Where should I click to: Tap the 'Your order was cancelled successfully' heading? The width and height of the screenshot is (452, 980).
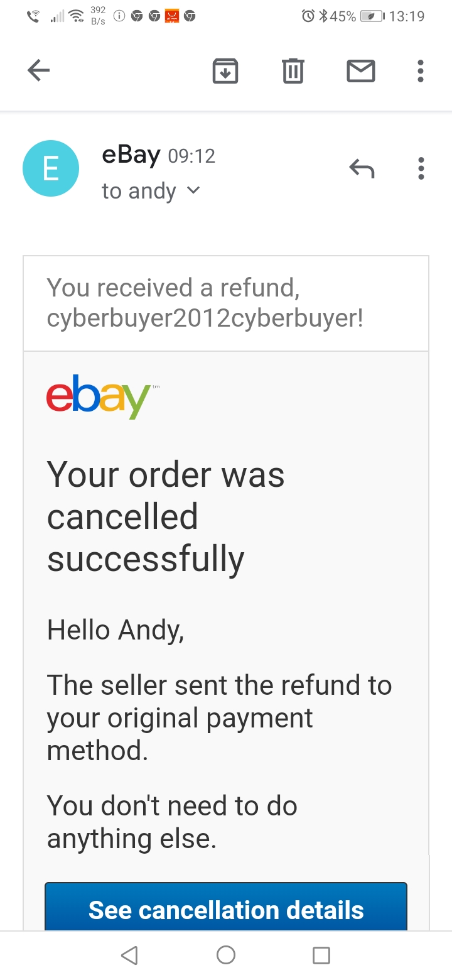[x=166, y=516]
